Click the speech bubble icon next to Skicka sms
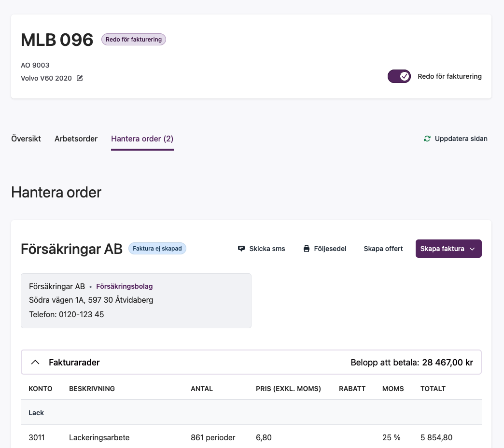 click(241, 248)
